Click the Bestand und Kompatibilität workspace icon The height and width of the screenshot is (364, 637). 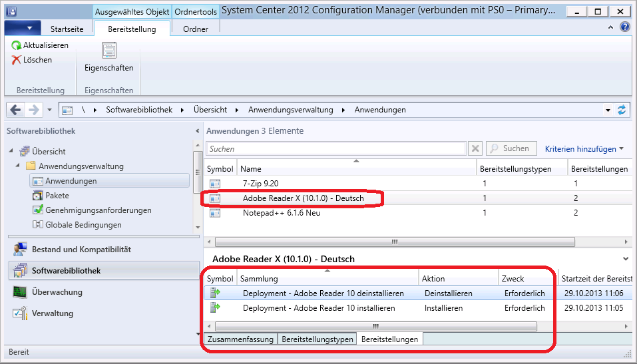coord(20,250)
